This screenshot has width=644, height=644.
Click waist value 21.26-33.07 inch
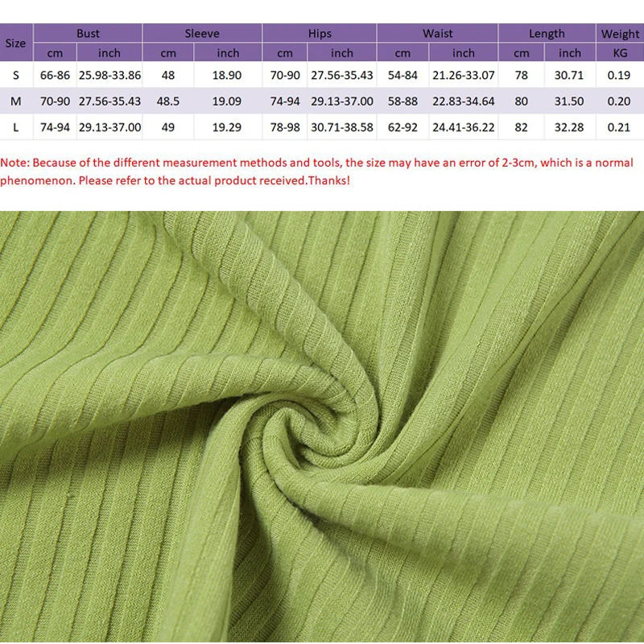tap(464, 75)
